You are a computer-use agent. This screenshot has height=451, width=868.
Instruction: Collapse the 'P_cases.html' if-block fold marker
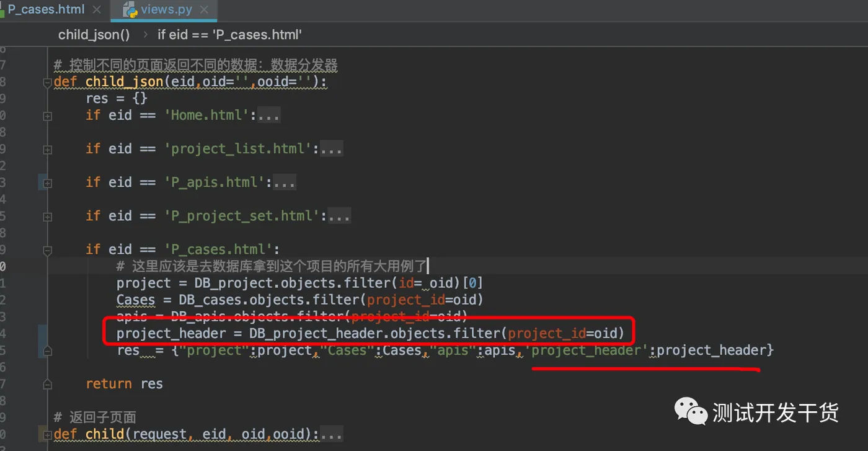pos(47,250)
